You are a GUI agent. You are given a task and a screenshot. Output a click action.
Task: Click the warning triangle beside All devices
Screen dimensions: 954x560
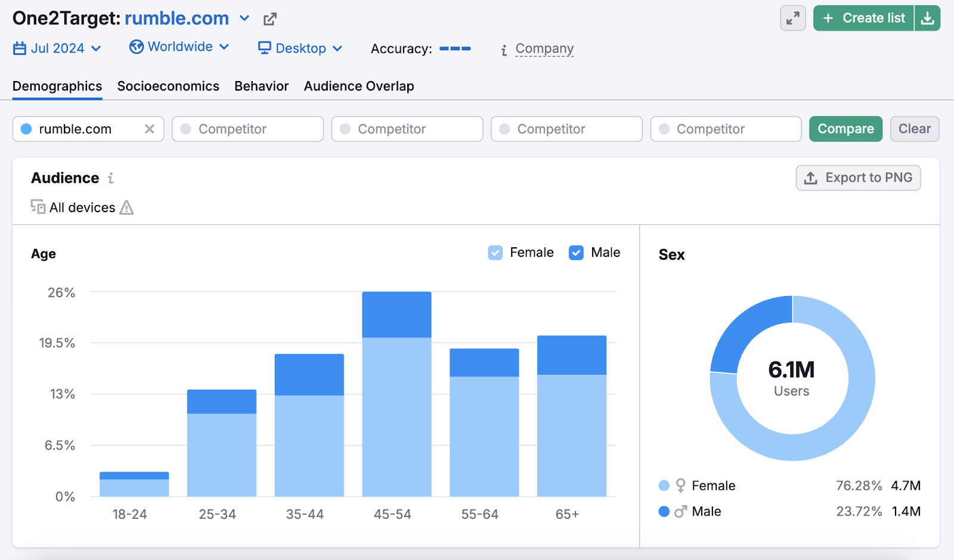(x=126, y=207)
